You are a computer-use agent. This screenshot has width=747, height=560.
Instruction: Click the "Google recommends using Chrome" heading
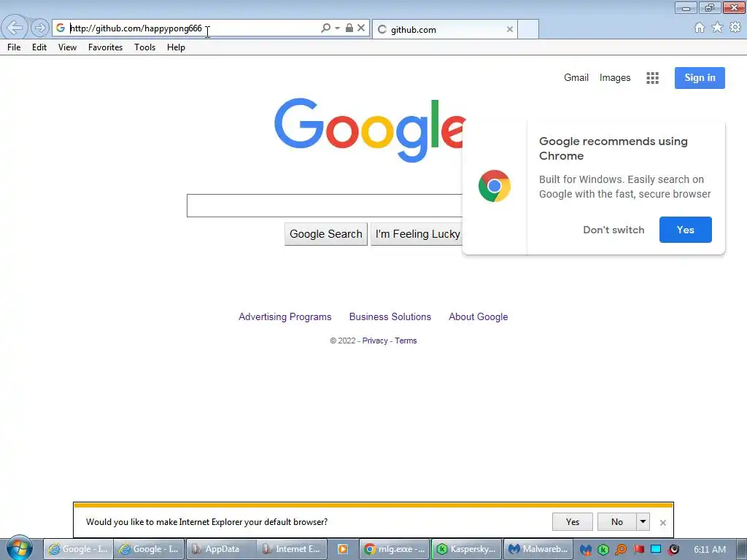[613, 148]
